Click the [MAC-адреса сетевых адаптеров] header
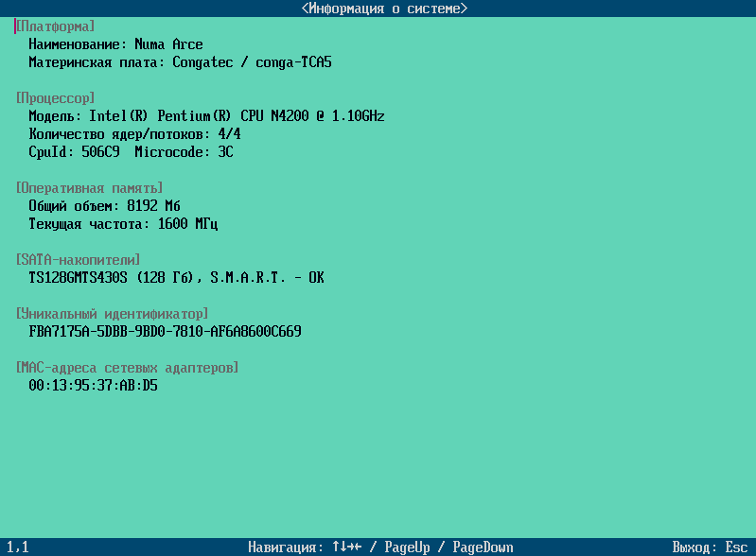This screenshot has height=556, width=756. (127, 368)
